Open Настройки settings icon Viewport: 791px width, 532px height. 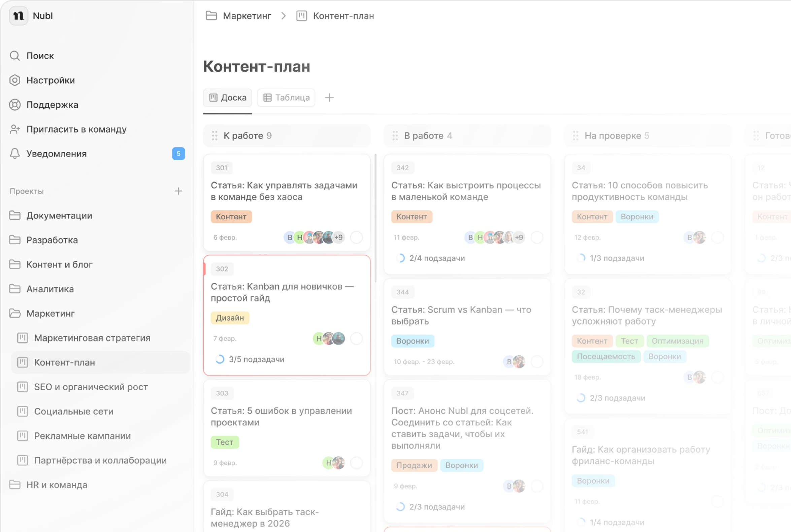tap(14, 80)
